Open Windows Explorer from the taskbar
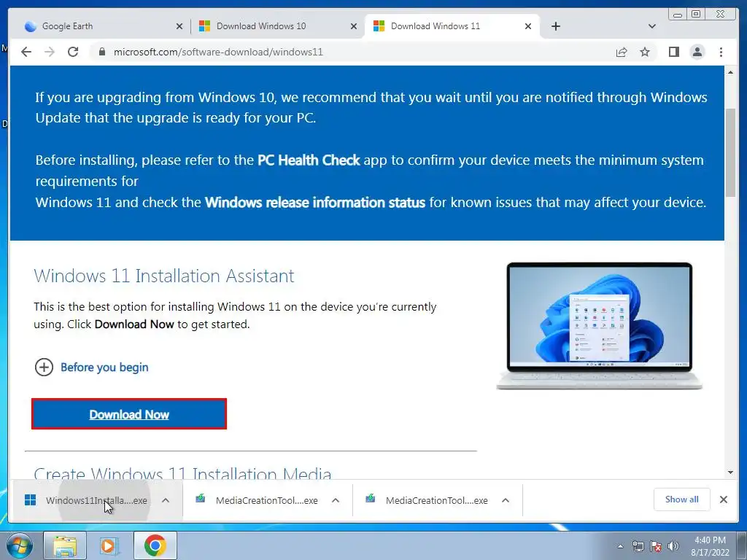Viewport: 747px width, 560px height. (x=65, y=545)
